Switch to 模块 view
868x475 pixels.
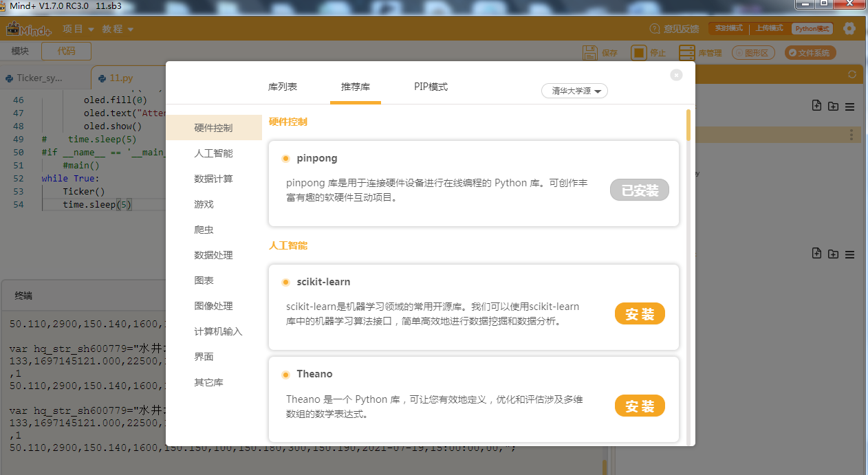point(20,51)
